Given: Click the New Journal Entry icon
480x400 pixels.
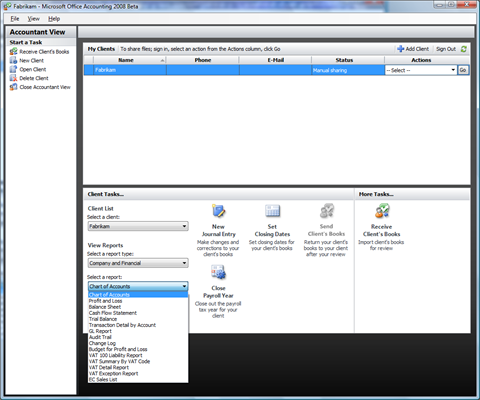Looking at the screenshot, I should (x=218, y=211).
